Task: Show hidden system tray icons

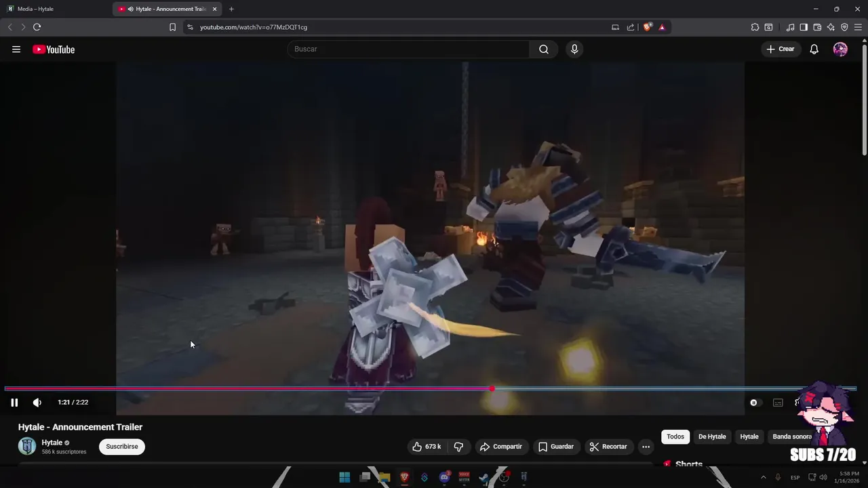Action: [763, 477]
